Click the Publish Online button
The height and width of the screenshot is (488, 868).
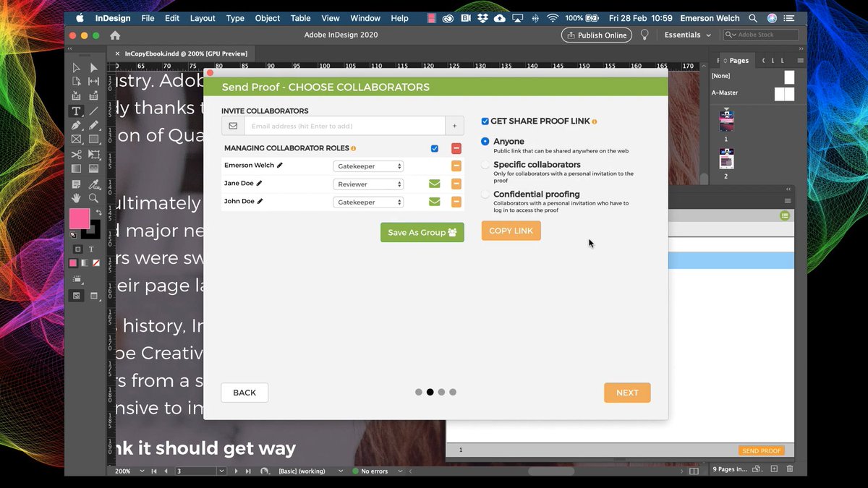coord(596,35)
